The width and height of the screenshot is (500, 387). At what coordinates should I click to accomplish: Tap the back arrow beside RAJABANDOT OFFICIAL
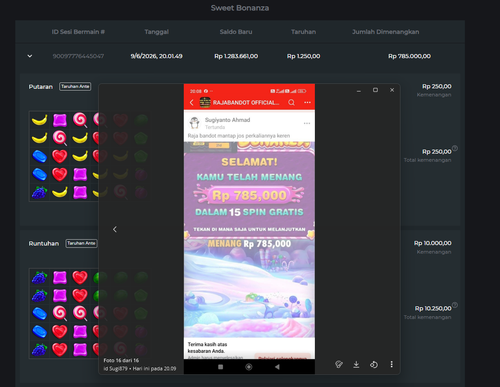pyautogui.click(x=192, y=102)
